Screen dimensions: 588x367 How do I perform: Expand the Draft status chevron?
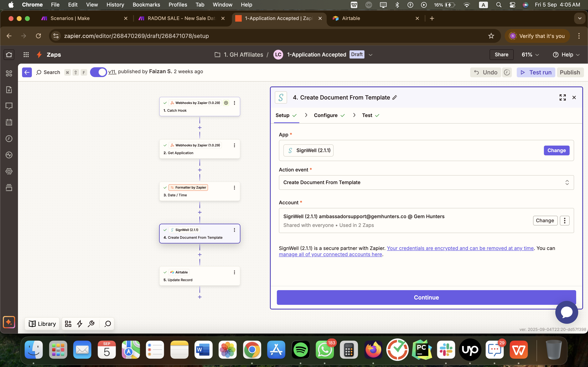pyautogui.click(x=370, y=55)
